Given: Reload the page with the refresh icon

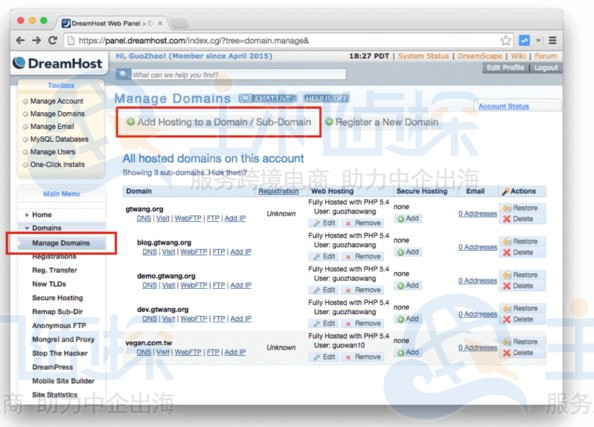Looking at the screenshot, I should (x=53, y=40).
